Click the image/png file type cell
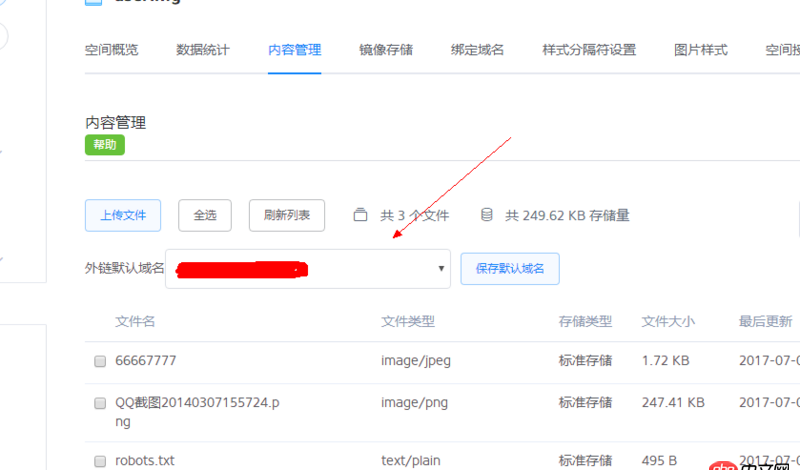Screen dimensions: 800x470 click(x=414, y=403)
